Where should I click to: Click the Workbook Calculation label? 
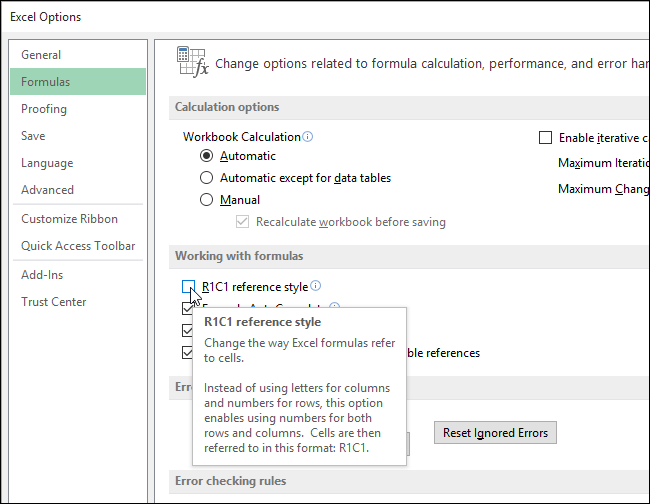click(242, 137)
